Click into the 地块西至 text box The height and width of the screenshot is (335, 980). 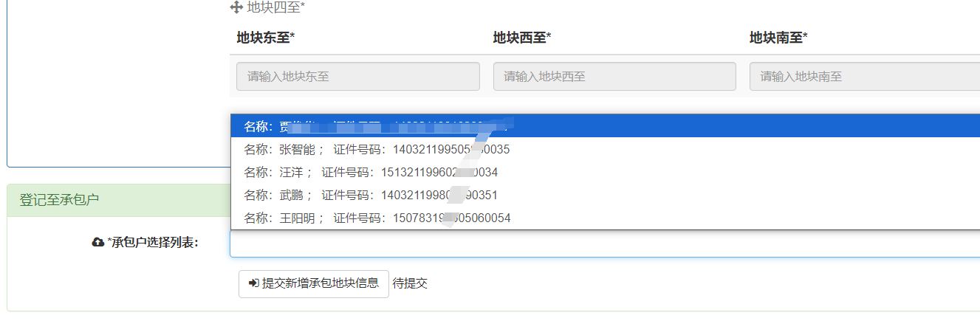[614, 77]
